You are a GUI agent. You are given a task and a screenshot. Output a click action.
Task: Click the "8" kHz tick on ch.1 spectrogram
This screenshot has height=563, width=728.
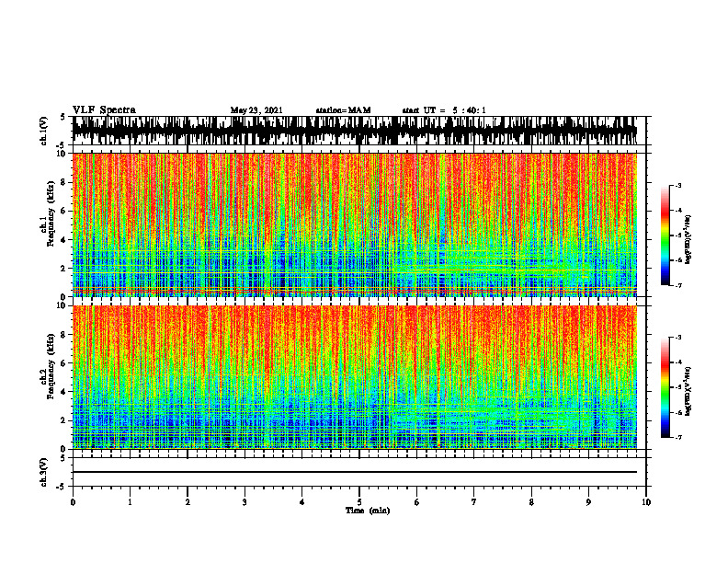click(x=64, y=182)
